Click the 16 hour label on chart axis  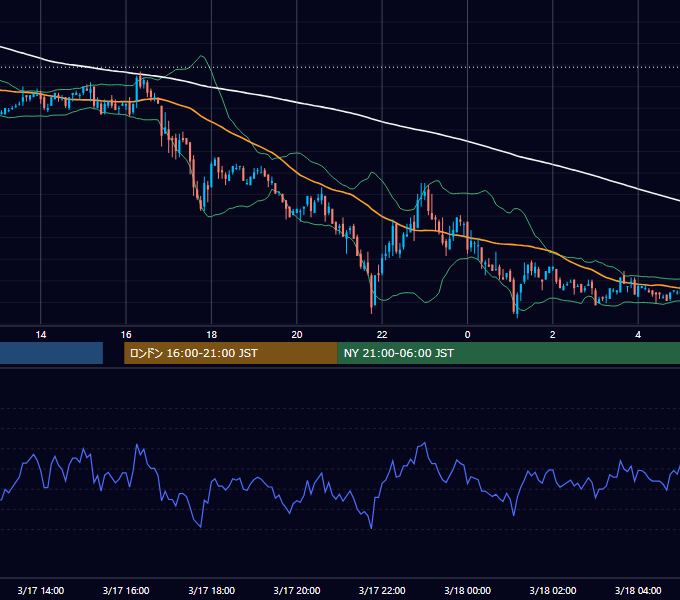(126, 335)
